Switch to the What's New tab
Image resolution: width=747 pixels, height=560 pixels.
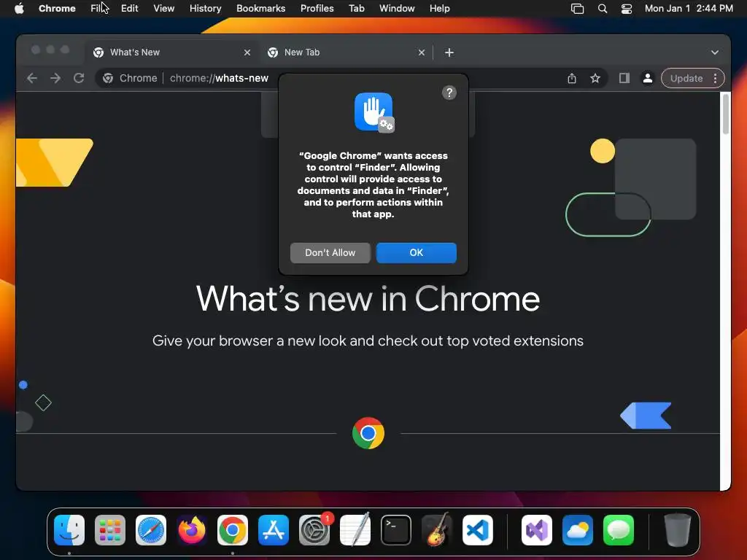coord(172,52)
